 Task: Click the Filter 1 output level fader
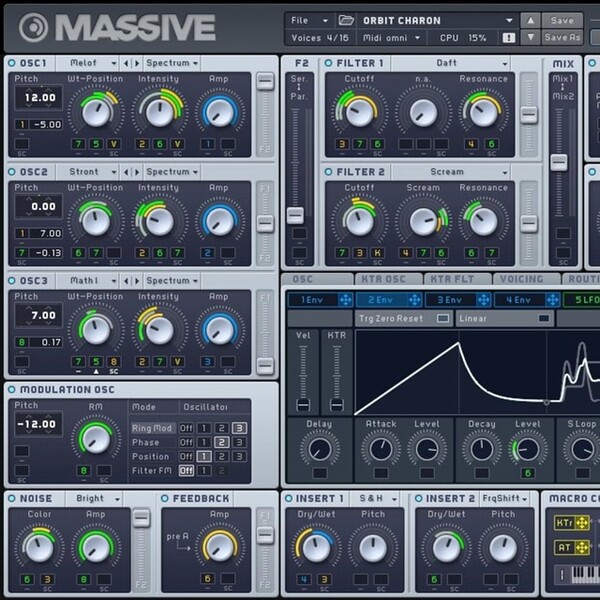coord(529,114)
